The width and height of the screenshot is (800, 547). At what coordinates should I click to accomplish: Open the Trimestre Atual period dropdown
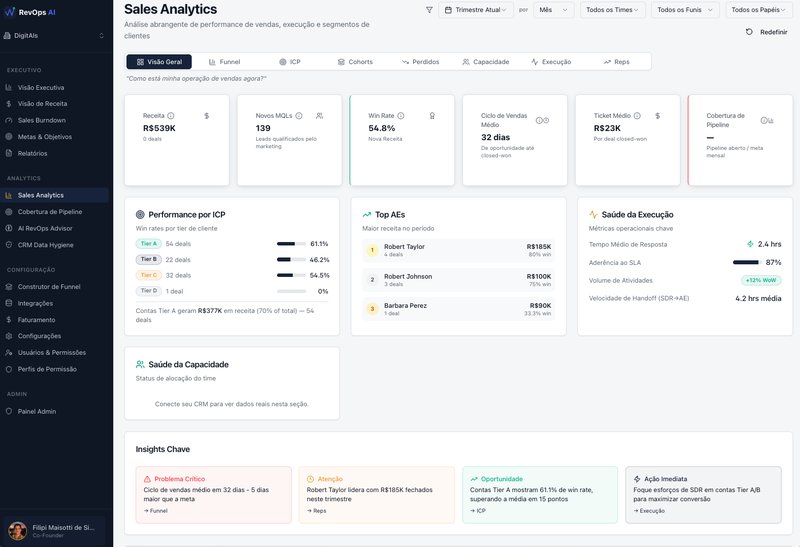coord(476,10)
